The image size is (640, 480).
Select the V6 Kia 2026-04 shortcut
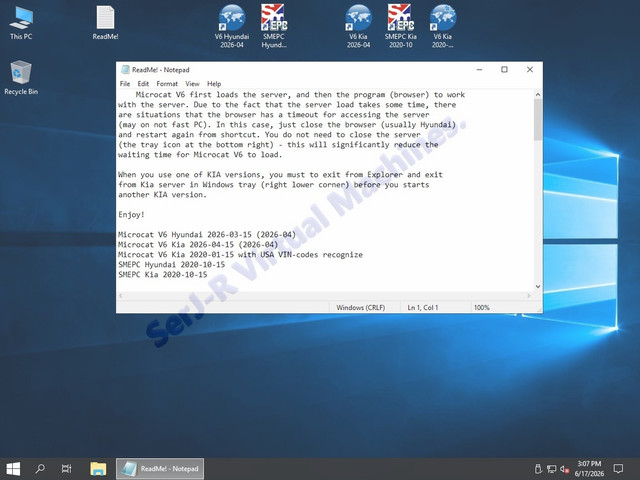(358, 27)
